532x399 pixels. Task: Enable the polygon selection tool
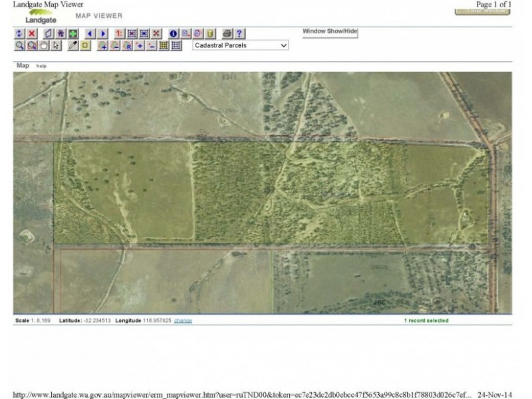49,33
